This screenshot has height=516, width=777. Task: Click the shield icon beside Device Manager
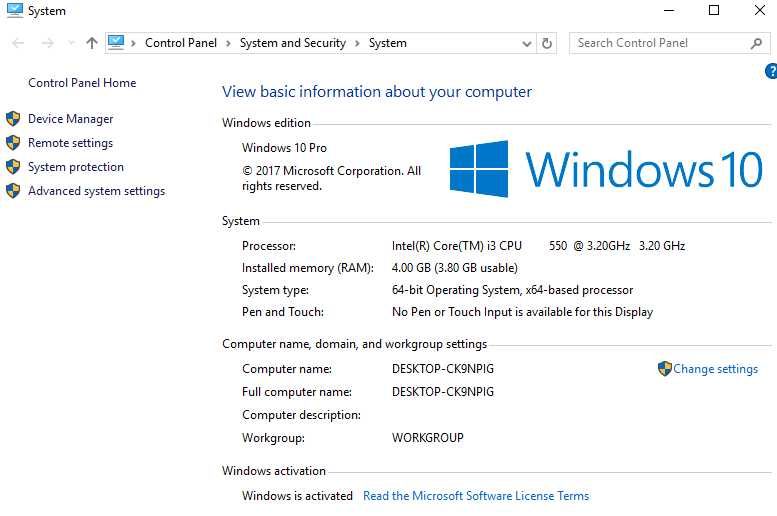pyautogui.click(x=13, y=118)
